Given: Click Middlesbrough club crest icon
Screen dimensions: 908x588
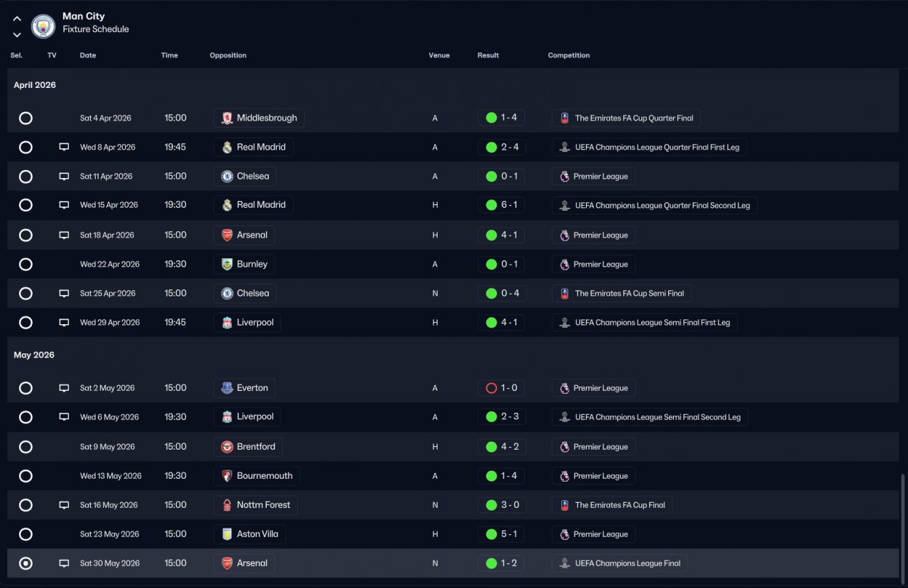Looking at the screenshot, I should coord(227,118).
